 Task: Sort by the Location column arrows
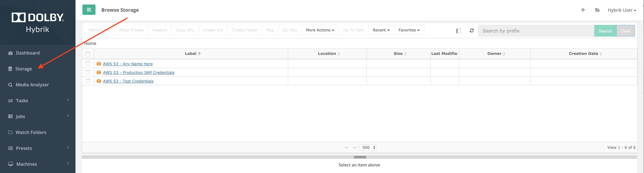coord(339,54)
